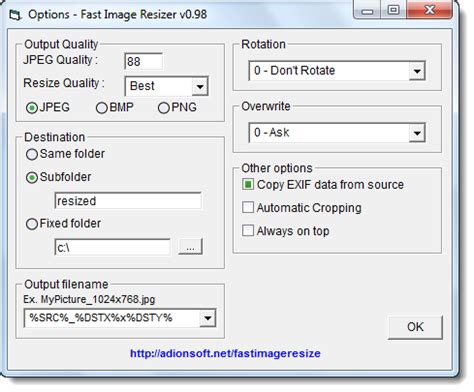Open the adionsoft.net/fastimageresize link

point(225,353)
